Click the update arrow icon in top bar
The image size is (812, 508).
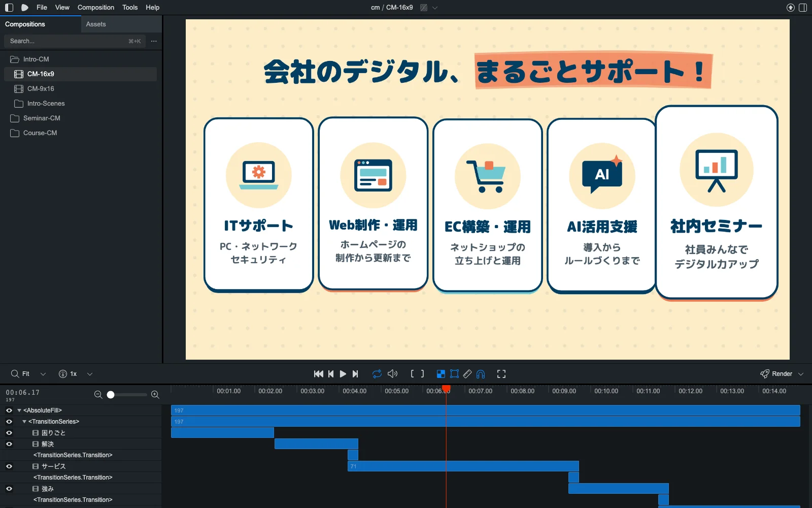tap(790, 8)
